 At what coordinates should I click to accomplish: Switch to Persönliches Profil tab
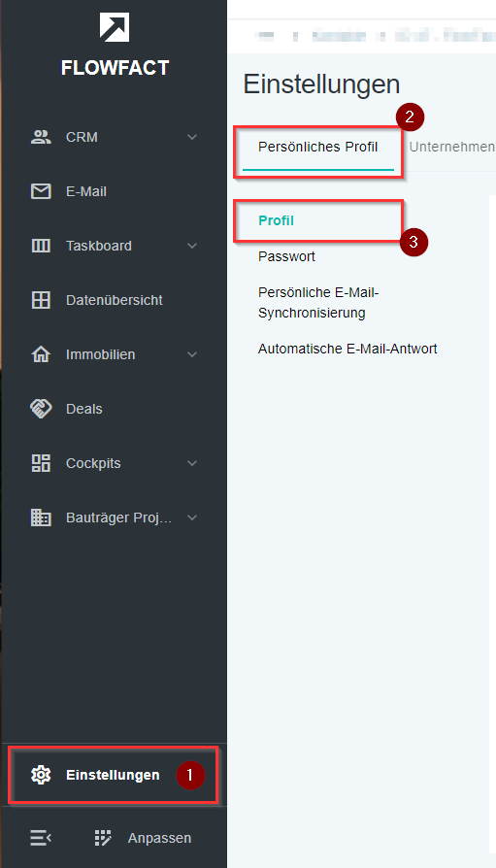click(x=318, y=148)
